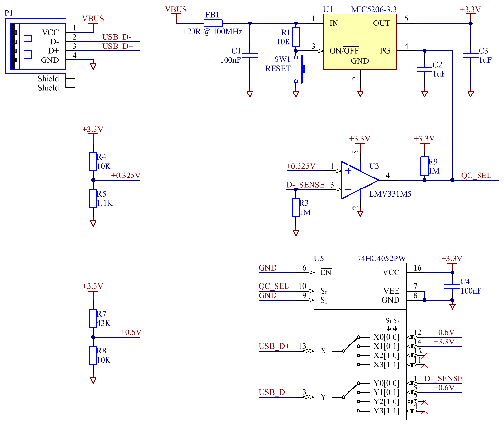504x424 pixels.
Task: Click the RESET label beside SW1
Action: [x=278, y=69]
